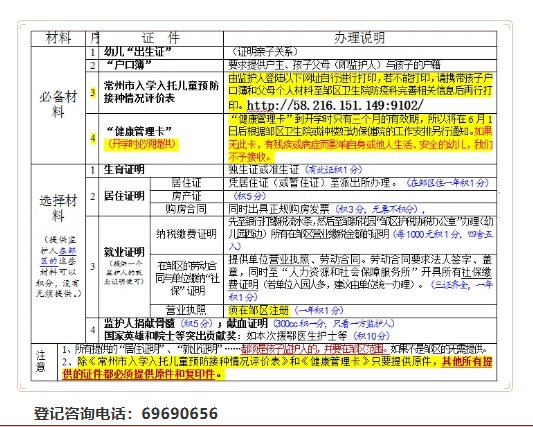The image size is (533, 427).
Task: Click the 房产证 sub-item cell
Action: point(186,196)
